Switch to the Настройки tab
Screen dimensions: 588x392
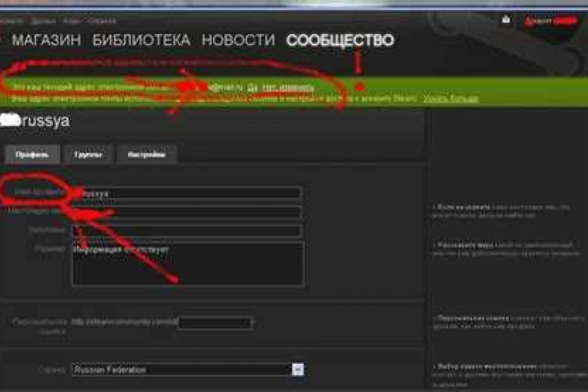click(x=146, y=155)
